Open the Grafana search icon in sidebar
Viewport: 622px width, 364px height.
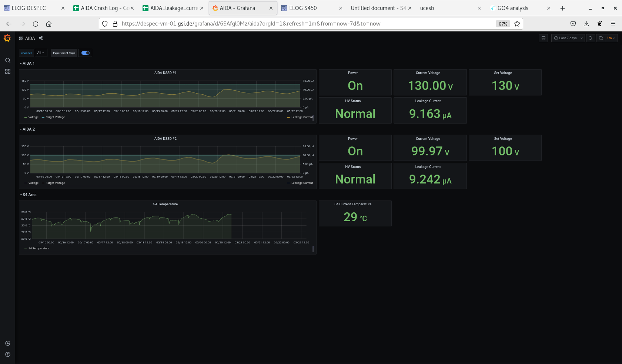(7, 60)
